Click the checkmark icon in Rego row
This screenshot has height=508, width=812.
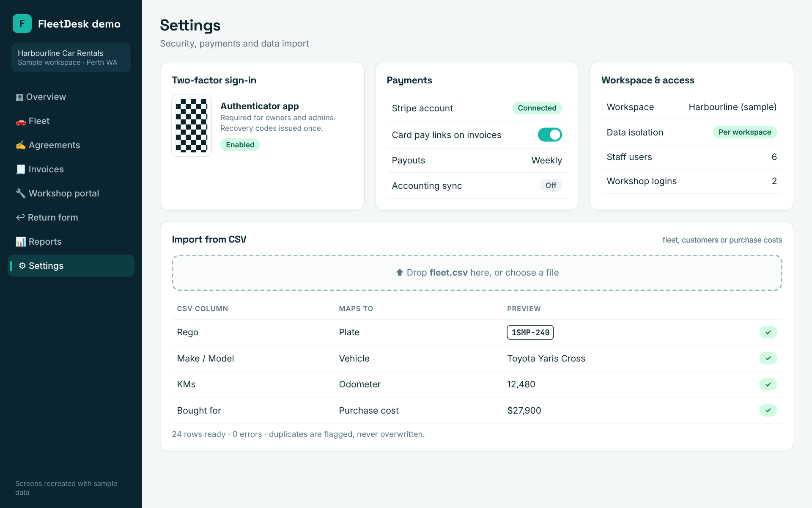[x=768, y=332]
